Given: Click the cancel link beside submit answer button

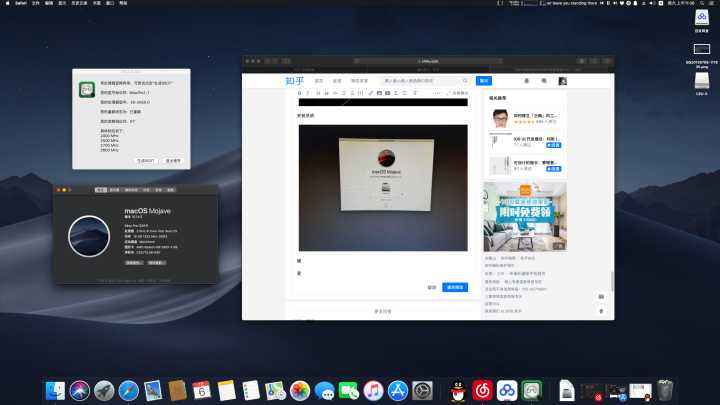Looking at the screenshot, I should pyautogui.click(x=432, y=287).
